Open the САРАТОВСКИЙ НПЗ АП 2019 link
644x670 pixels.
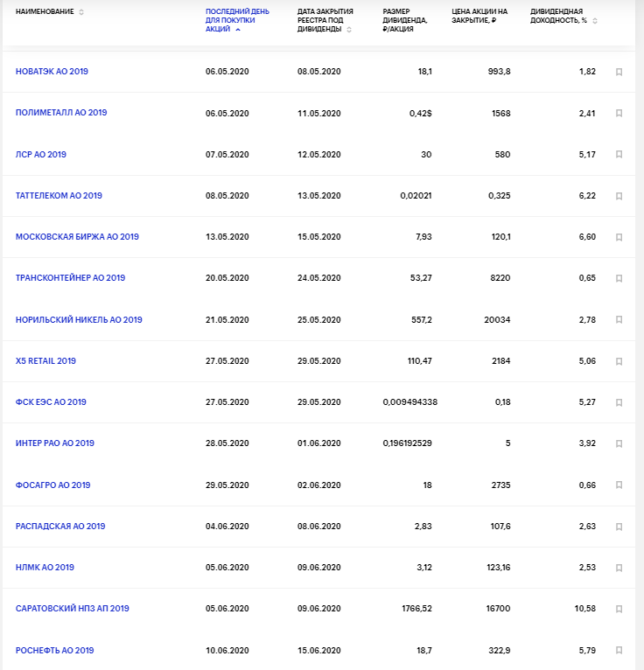[73, 608]
